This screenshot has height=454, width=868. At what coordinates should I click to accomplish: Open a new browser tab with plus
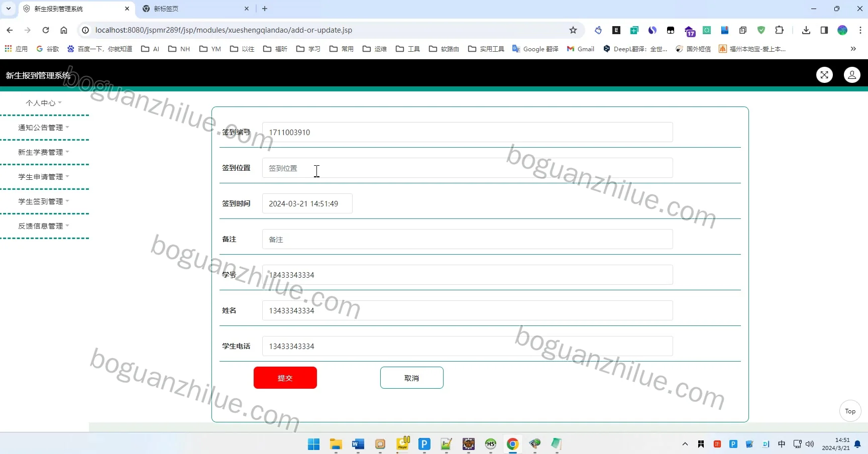(x=265, y=9)
